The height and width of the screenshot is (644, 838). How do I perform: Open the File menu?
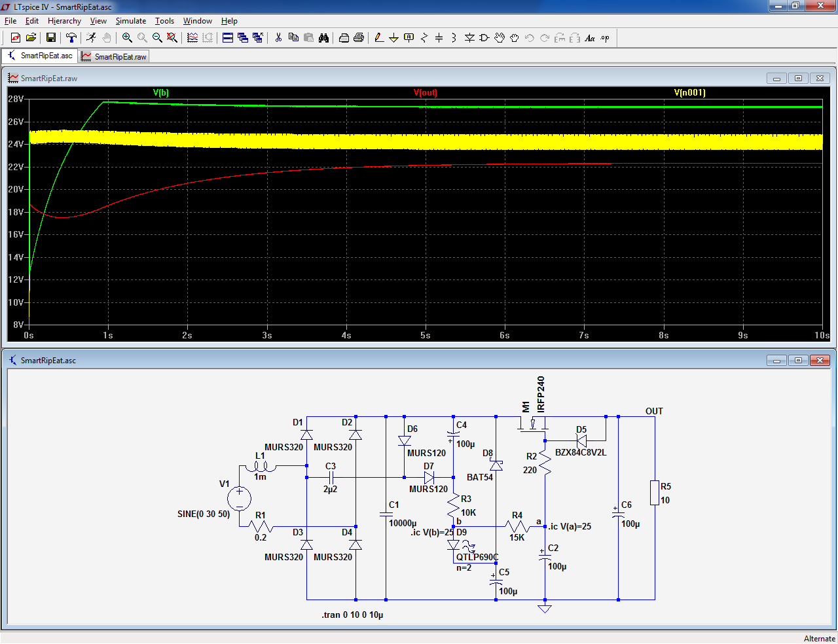tap(10, 21)
